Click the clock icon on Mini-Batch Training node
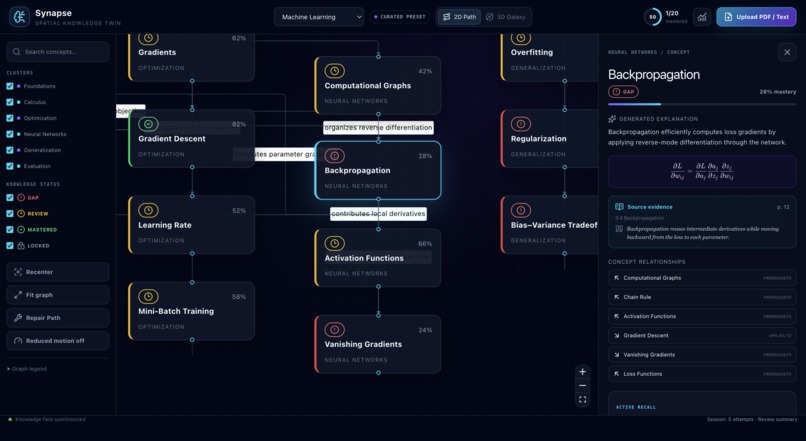Screen dimensions: 806x441 click(x=148, y=297)
